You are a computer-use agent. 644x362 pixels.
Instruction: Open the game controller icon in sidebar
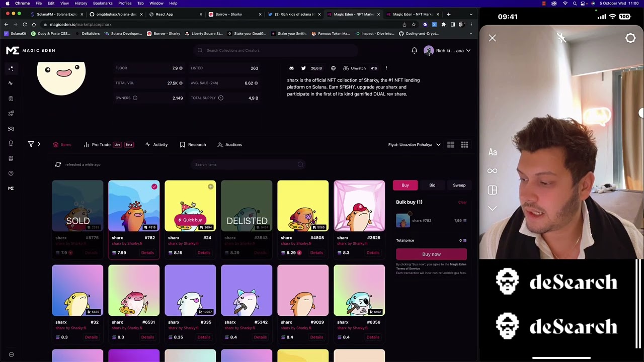point(11,128)
